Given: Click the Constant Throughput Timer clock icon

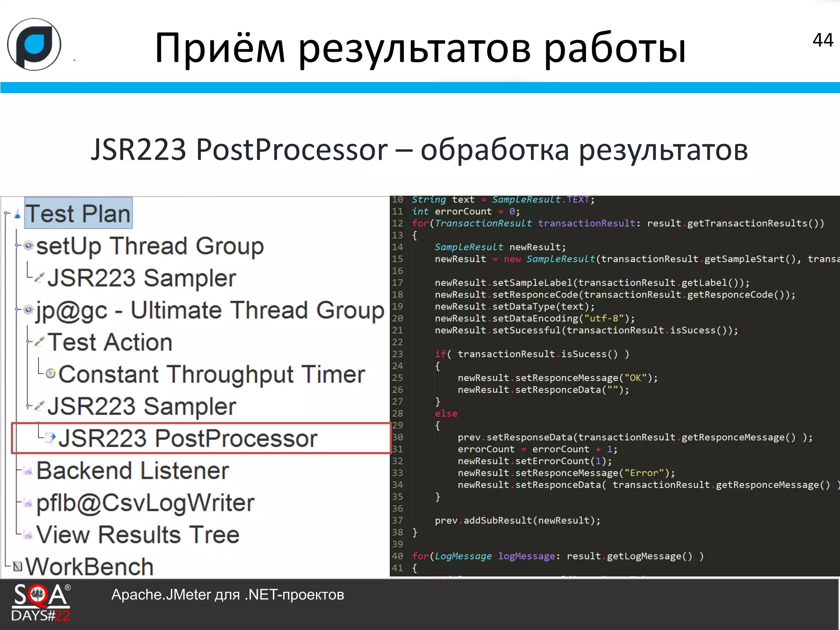Looking at the screenshot, I should 51,373.
